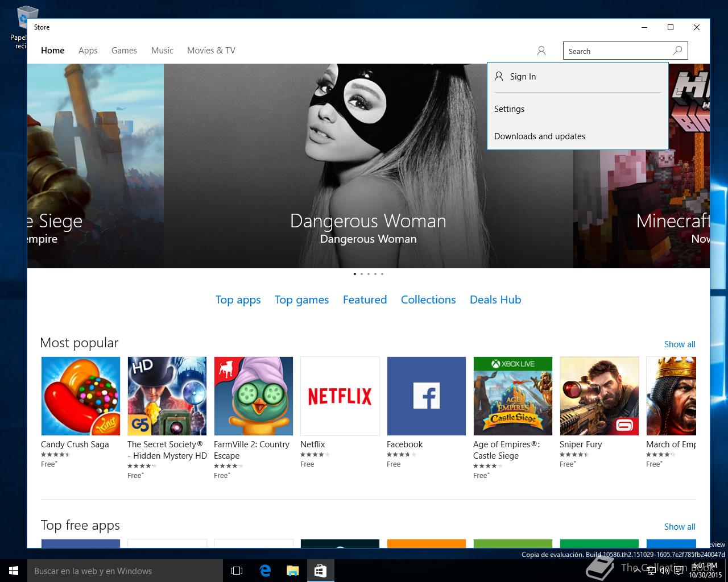Screen dimensions: 728x582
Task: Open FarmVille 2: Country Escape icon
Action: [x=254, y=396]
